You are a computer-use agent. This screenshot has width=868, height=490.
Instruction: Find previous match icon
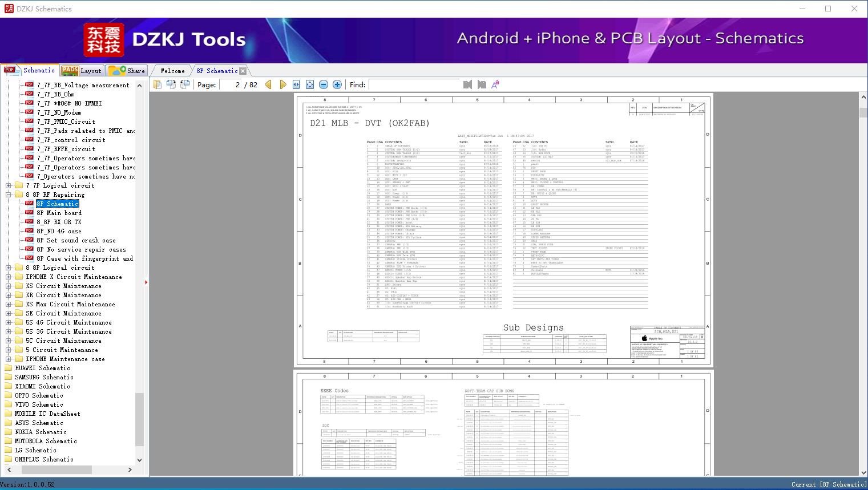[x=467, y=84]
